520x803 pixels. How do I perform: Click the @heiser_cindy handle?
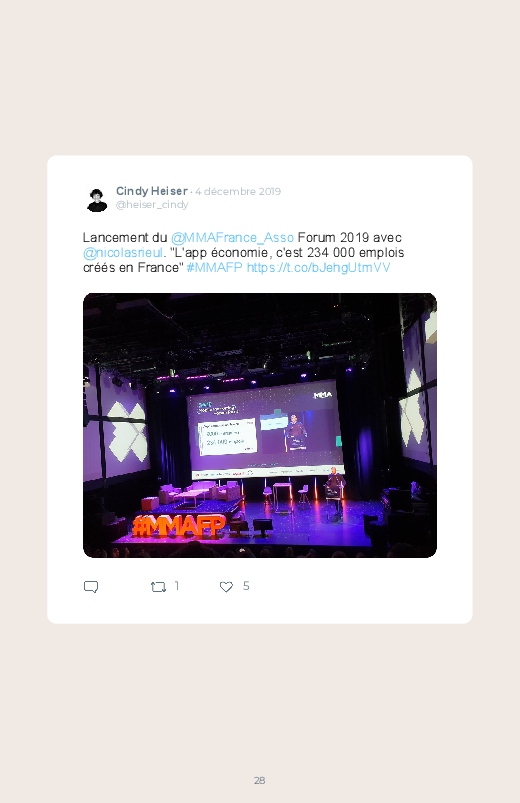[152, 205]
